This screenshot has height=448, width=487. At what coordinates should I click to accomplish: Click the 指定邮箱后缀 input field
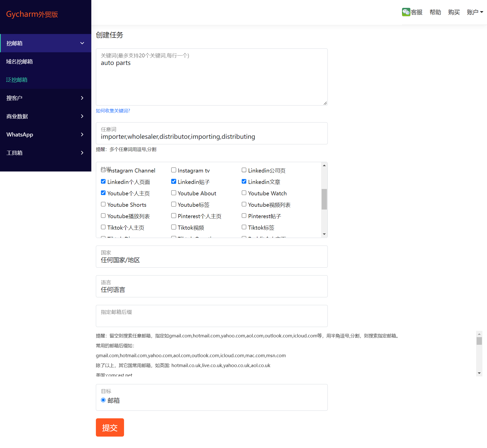212,316
